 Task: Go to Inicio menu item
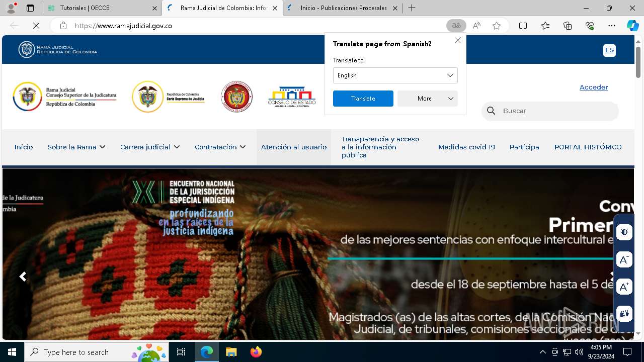pos(24,147)
